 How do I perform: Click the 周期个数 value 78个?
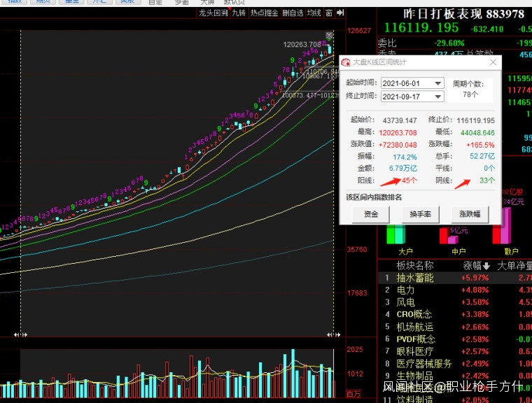coord(470,94)
